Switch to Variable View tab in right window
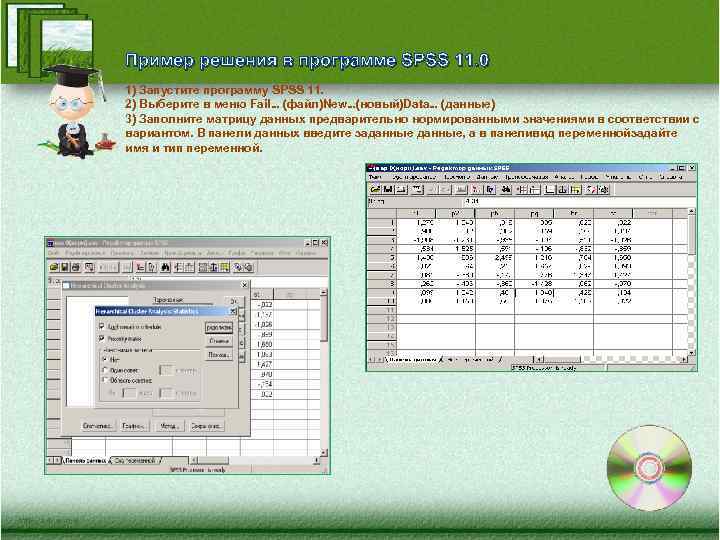720x540 pixels. 471,360
